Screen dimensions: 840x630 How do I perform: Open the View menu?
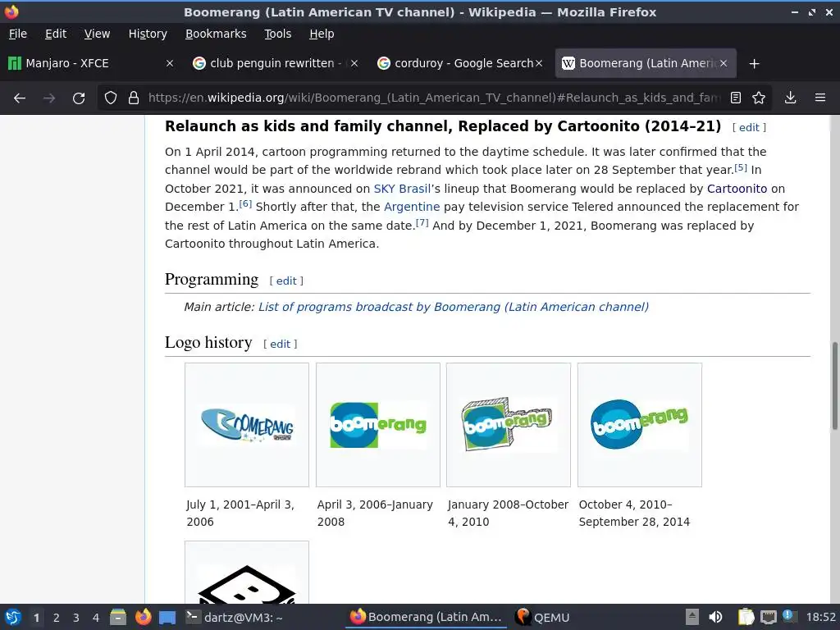pos(97,34)
